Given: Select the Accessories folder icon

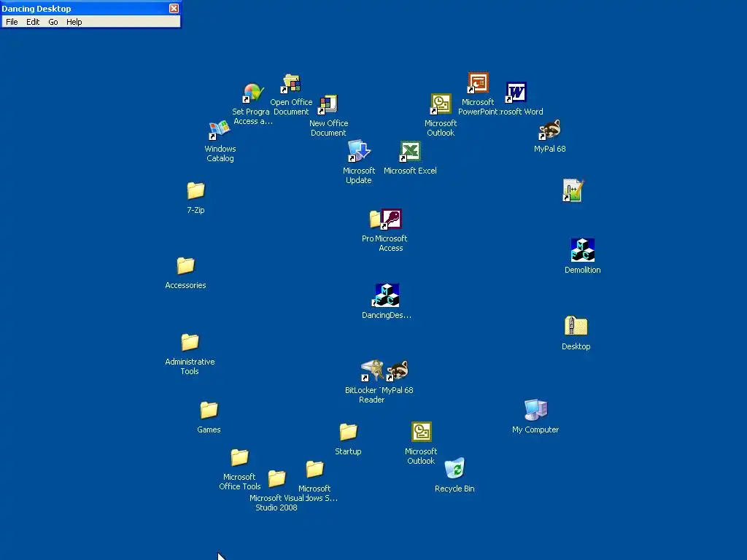Looking at the screenshot, I should click(x=185, y=265).
